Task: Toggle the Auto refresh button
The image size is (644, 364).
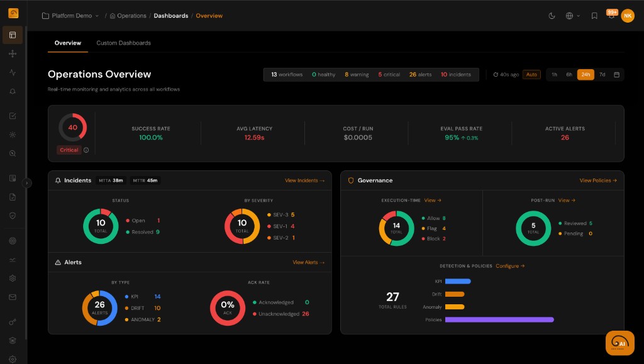Action: 531,75
